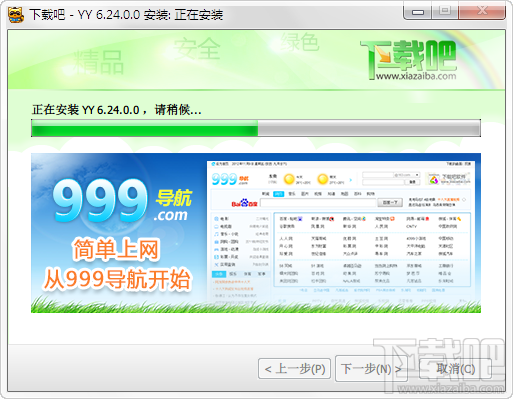The height and width of the screenshot is (399, 513).
Task: Click the blue arrow next to weather
Action: coord(351,180)
